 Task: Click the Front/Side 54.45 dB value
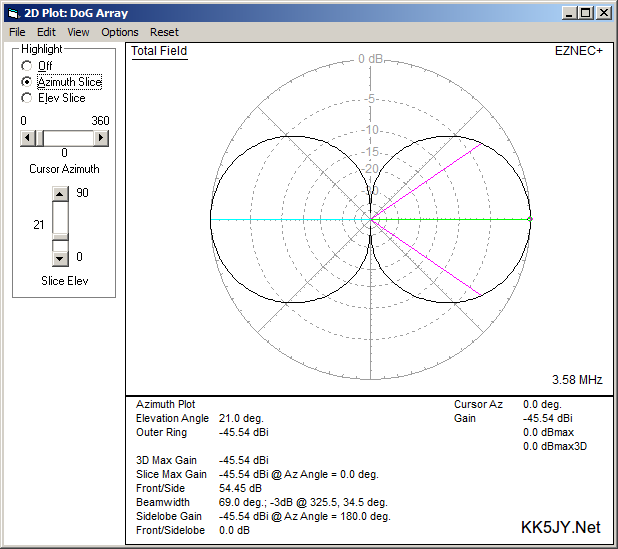point(240,488)
